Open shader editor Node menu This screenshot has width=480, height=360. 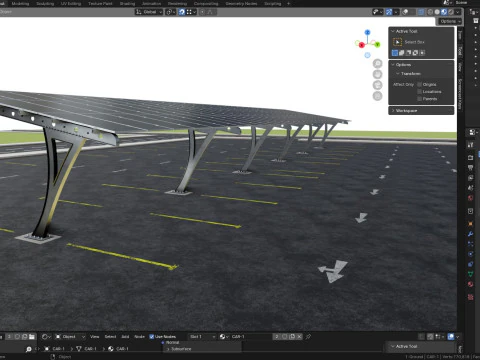139,337
